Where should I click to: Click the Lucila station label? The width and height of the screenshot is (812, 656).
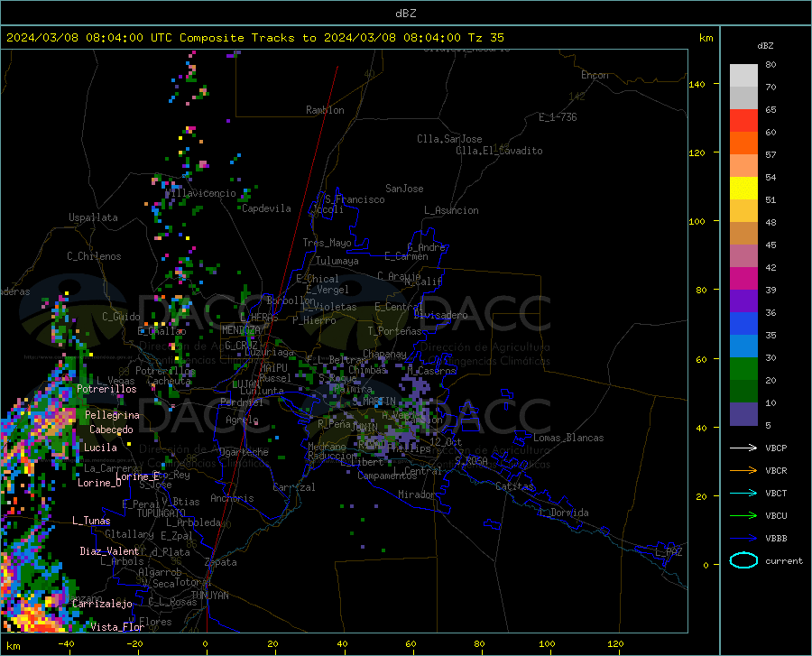click(x=100, y=448)
